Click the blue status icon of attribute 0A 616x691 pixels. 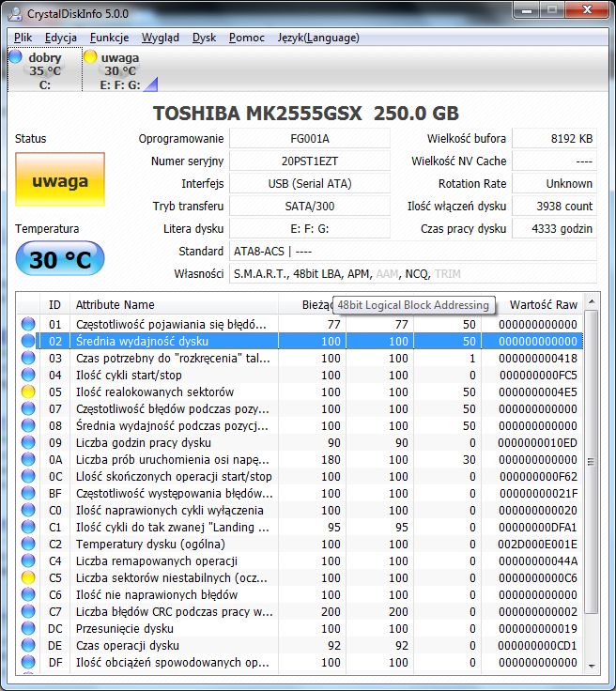pos(28,459)
